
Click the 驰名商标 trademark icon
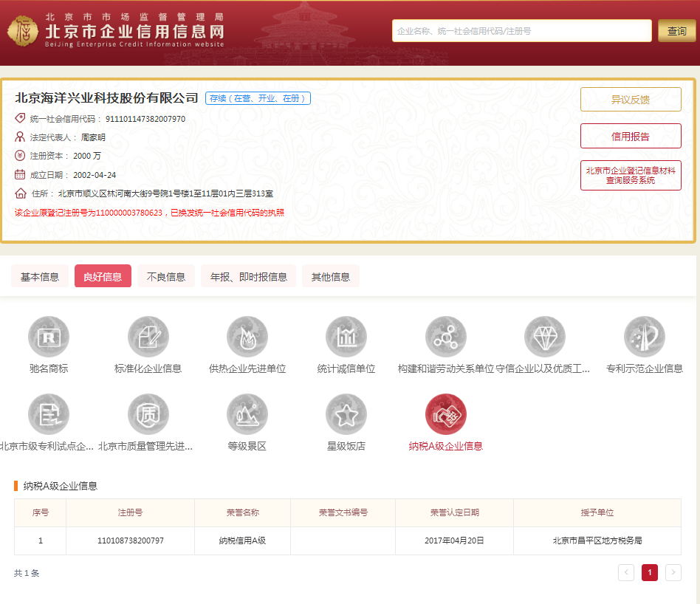[49, 337]
